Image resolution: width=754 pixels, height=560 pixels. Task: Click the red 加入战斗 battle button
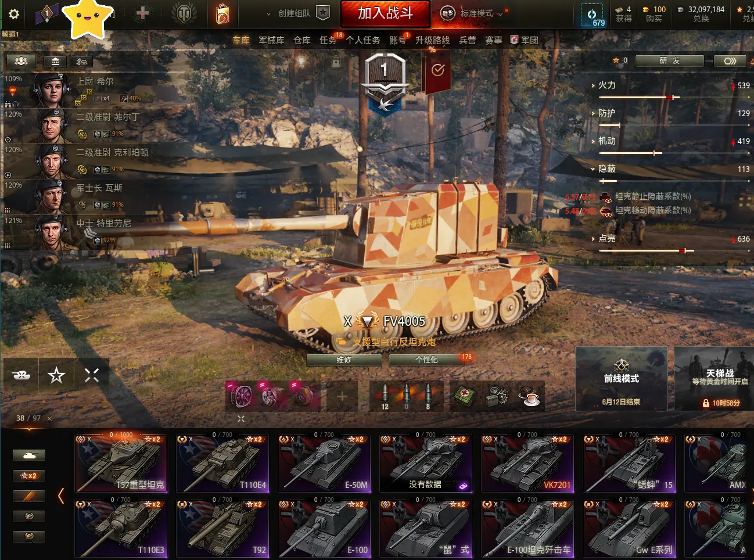click(385, 13)
